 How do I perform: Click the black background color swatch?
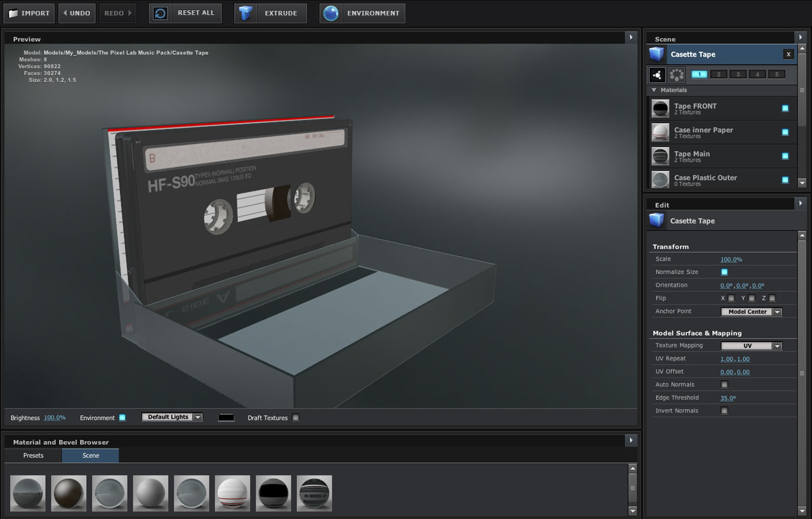226,417
